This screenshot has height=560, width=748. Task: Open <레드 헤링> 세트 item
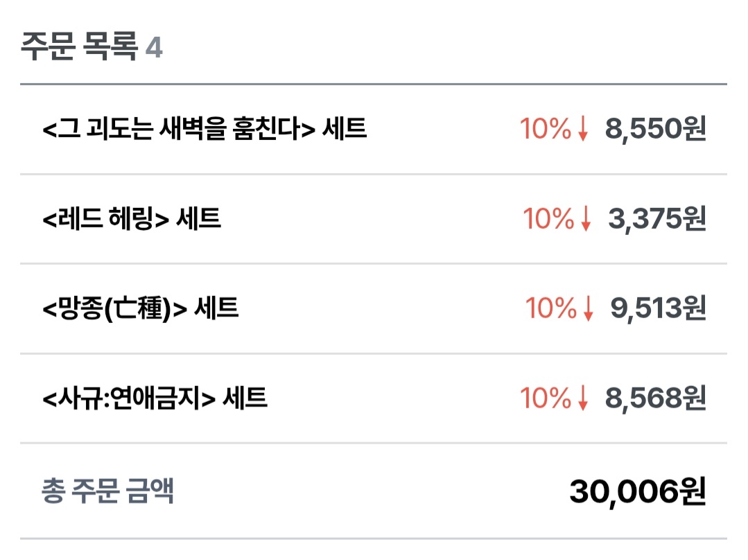pyautogui.click(x=132, y=219)
